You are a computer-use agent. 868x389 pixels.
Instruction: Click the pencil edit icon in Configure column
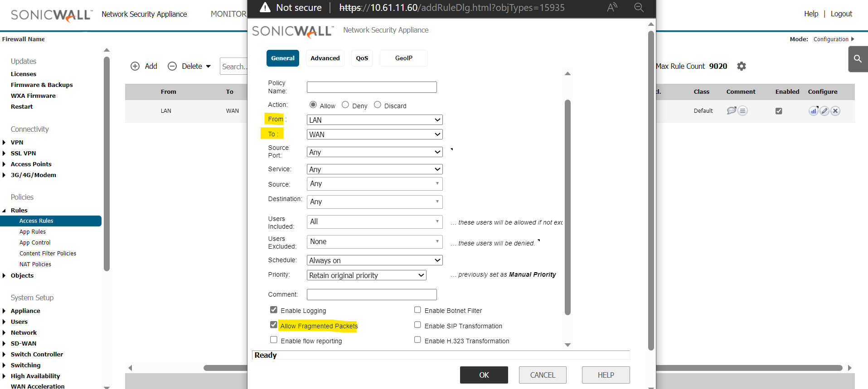[x=824, y=111]
